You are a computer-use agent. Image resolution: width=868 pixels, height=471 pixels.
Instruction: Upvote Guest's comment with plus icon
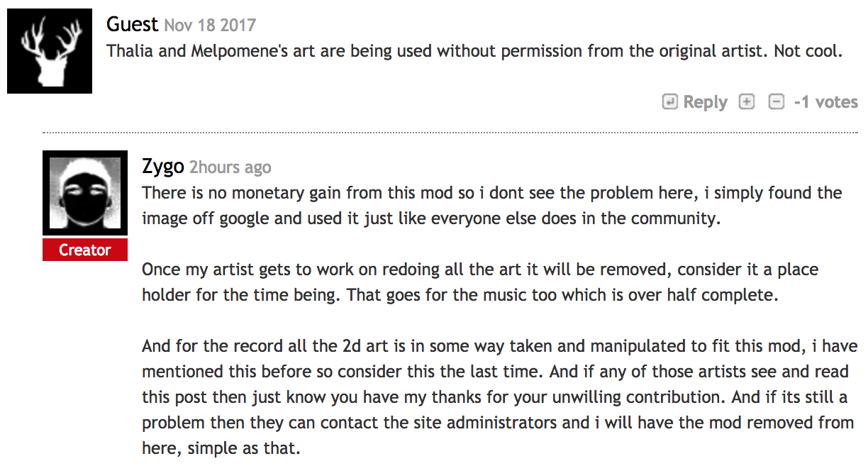coord(746,102)
